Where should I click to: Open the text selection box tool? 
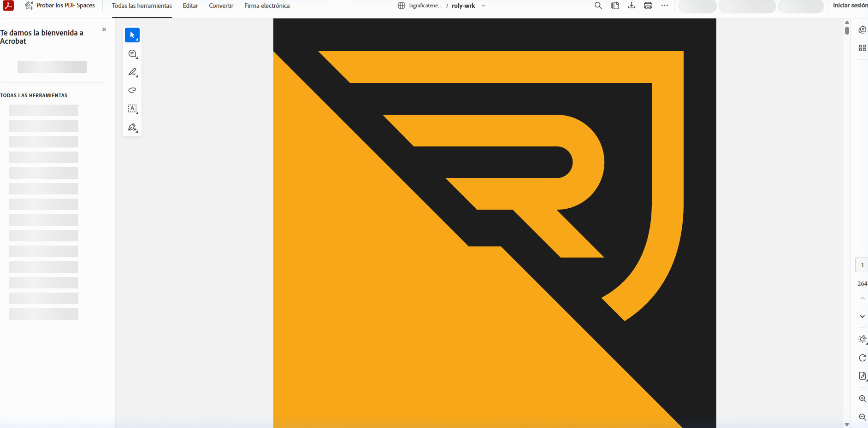click(x=132, y=109)
